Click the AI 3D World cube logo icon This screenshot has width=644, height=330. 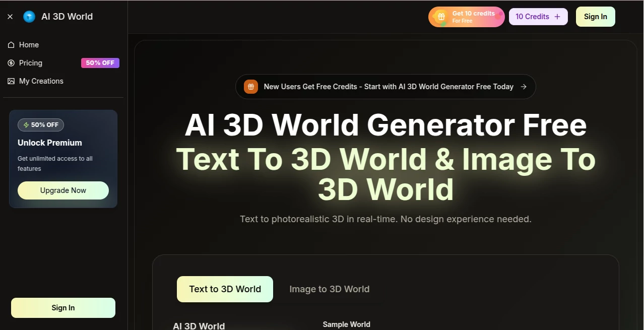[x=29, y=16]
